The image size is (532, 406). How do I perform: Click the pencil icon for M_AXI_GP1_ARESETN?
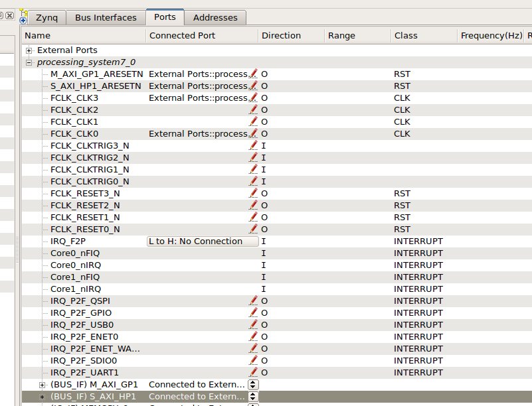253,74
